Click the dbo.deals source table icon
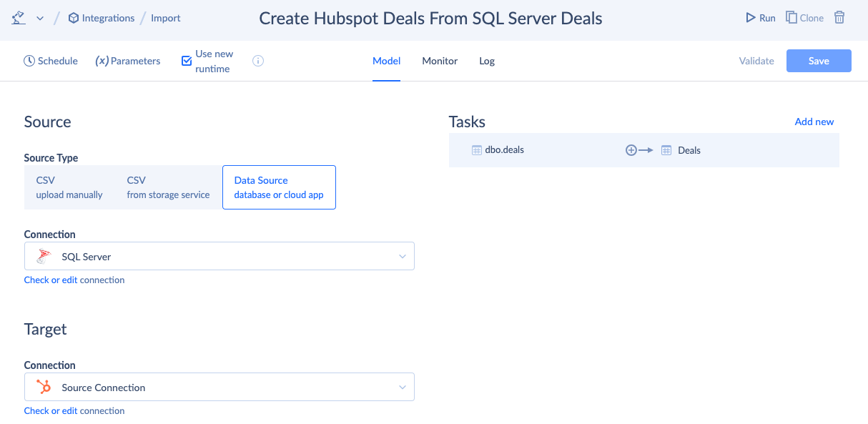The width and height of the screenshot is (868, 424). click(x=477, y=150)
